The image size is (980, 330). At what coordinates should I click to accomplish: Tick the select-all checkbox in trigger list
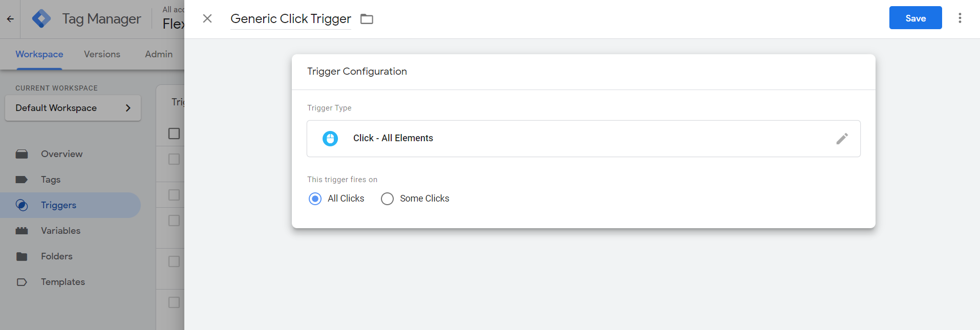174,133
